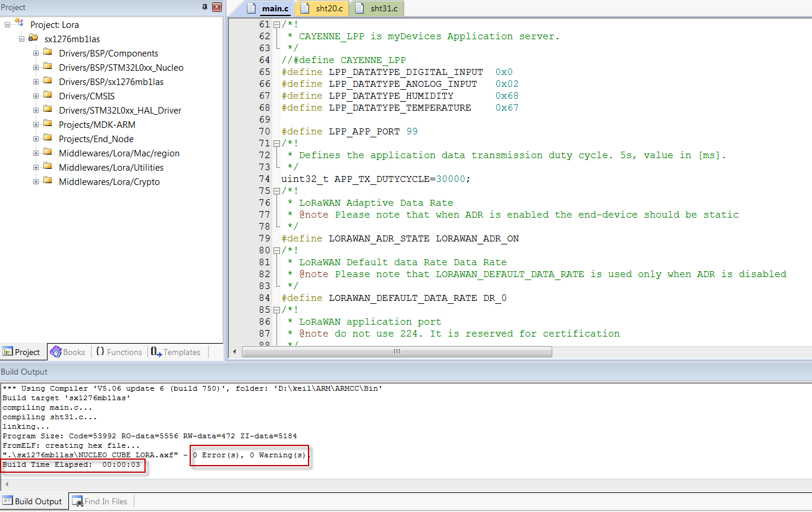Expand Drivers/BSP/STM32L0xx_Nucleo folder
Viewport: 812px width, 512px height.
click(36, 68)
